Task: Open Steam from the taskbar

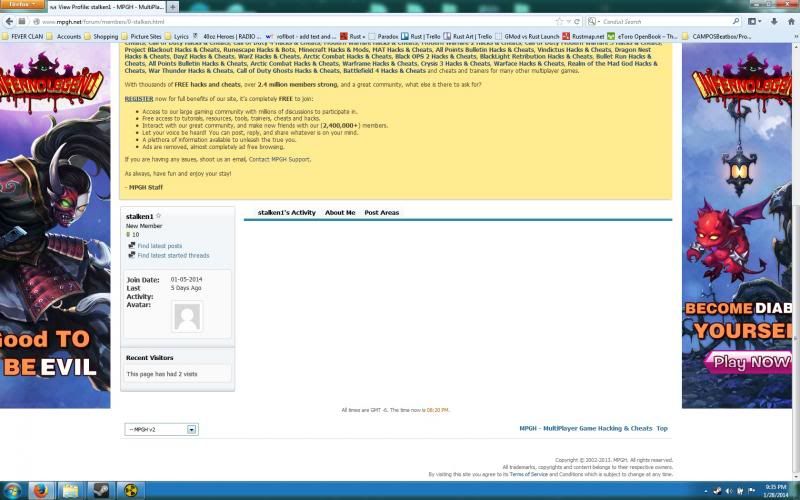Action: (x=100, y=490)
